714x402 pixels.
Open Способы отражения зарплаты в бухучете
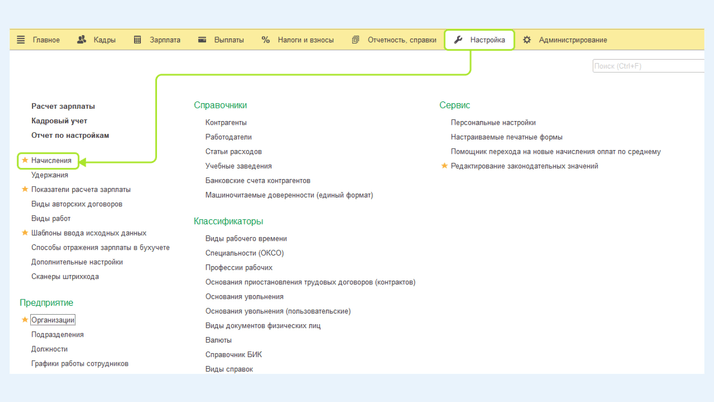pyautogui.click(x=100, y=247)
